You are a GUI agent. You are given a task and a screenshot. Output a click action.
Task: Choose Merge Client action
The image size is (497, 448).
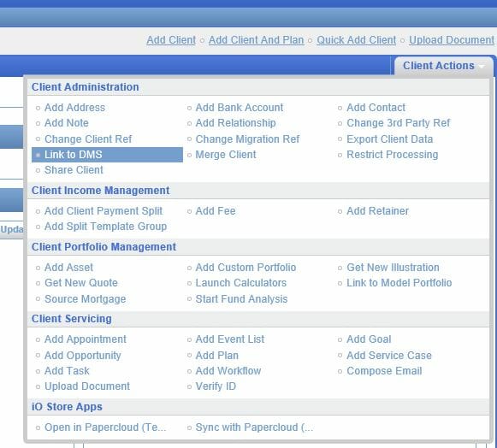226,155
